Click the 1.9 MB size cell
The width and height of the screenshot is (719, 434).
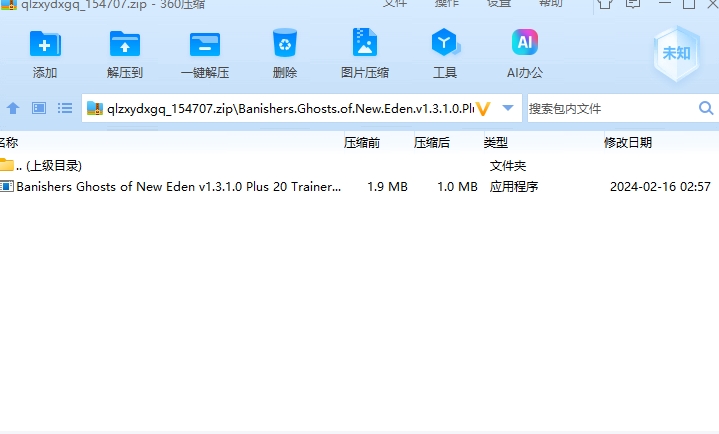[x=387, y=187]
